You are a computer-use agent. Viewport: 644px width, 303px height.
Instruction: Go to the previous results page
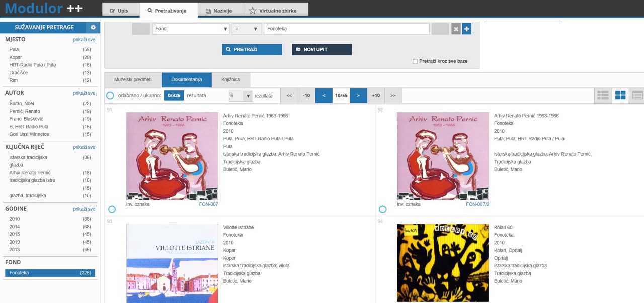[324, 95]
